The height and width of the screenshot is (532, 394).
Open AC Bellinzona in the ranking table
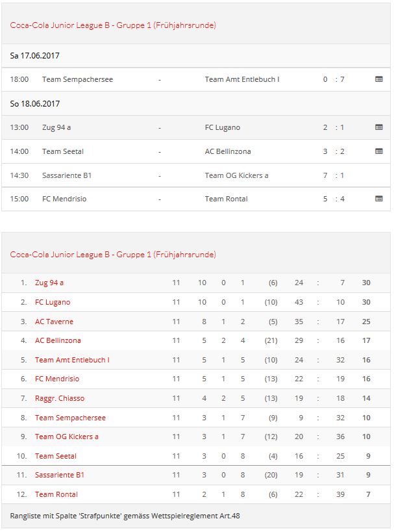(58, 340)
